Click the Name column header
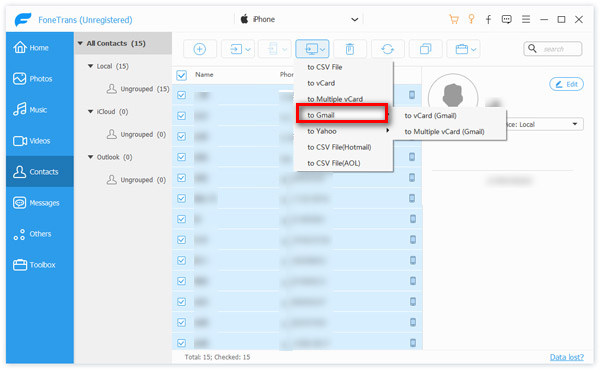The width and height of the screenshot is (600, 370). [204, 75]
